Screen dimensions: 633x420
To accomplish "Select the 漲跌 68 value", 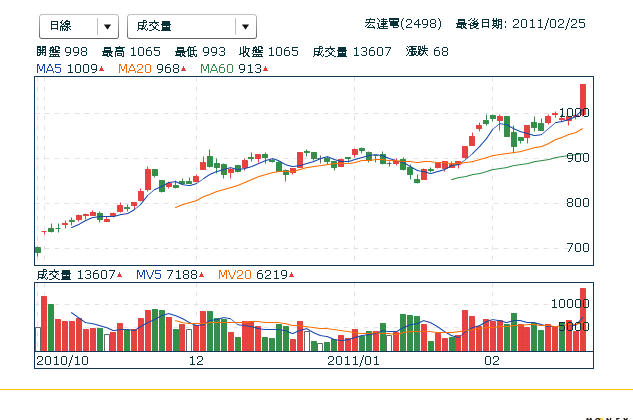I will (x=427, y=52).
